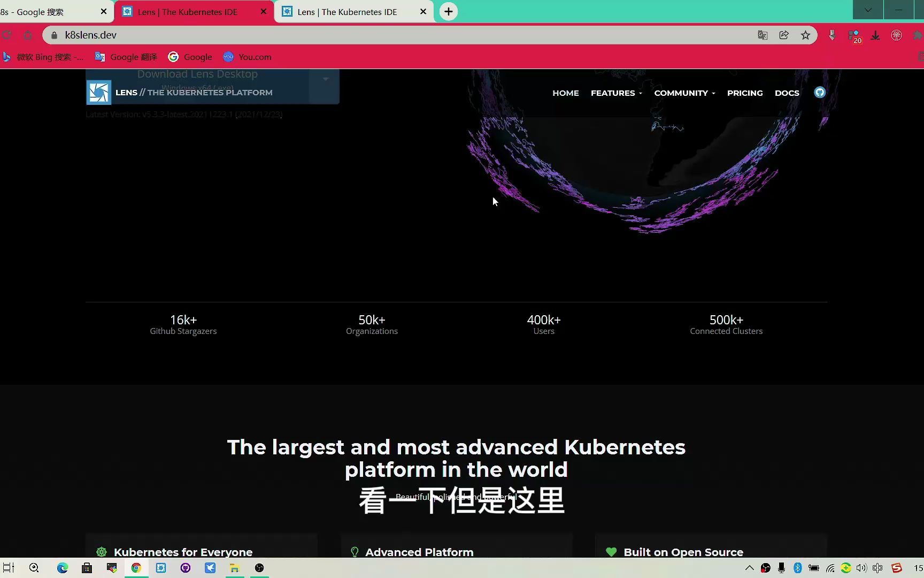Close the first Lens Kubernetes IDE tab

pos(264,11)
